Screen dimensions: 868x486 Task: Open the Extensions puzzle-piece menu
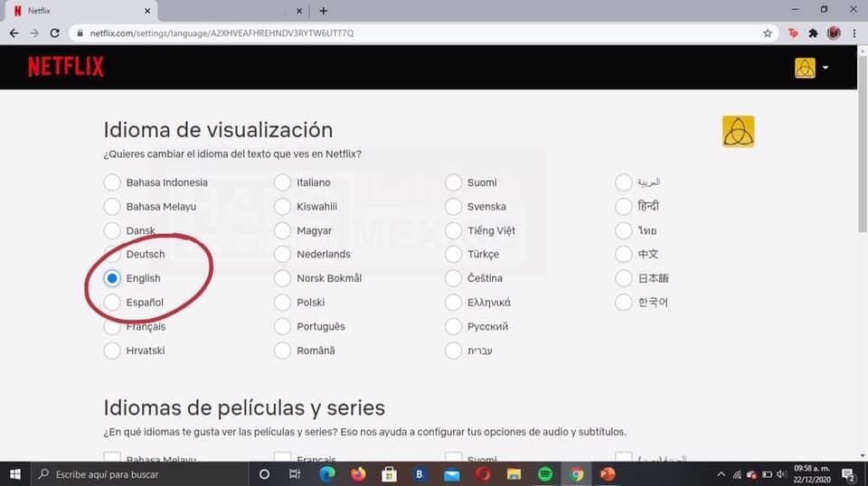[x=813, y=33]
